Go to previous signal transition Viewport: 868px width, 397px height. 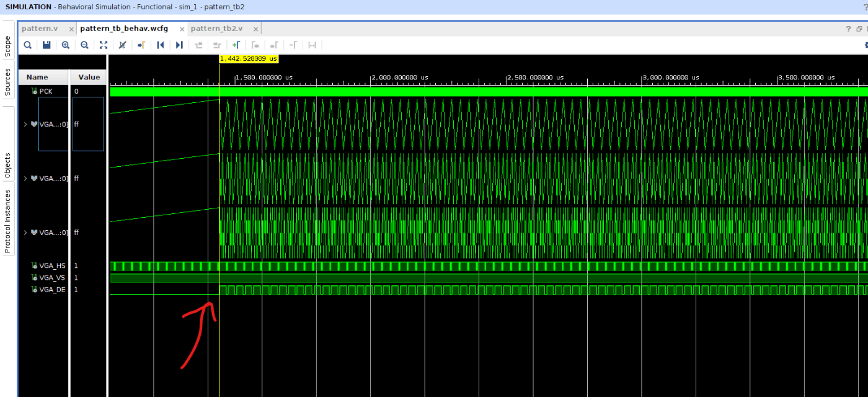coord(198,45)
